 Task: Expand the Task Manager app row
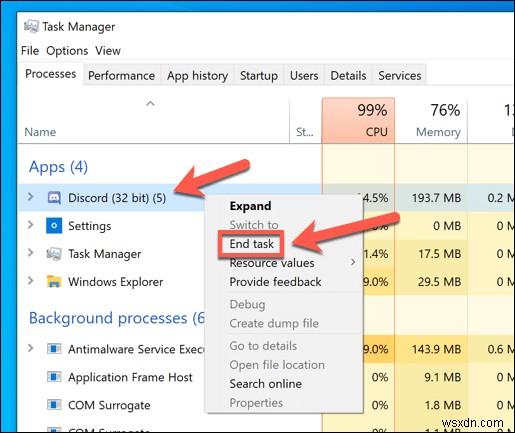coord(31,253)
